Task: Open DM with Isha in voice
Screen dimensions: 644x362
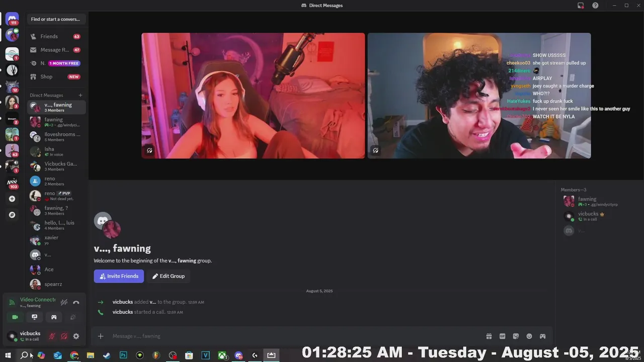Action: [56, 151]
